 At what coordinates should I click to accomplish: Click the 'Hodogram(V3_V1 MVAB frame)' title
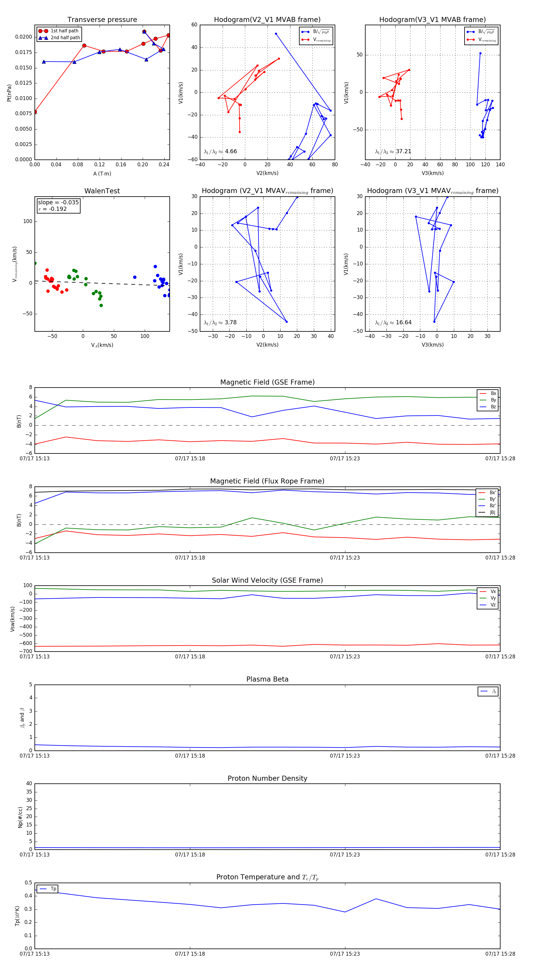click(432, 20)
